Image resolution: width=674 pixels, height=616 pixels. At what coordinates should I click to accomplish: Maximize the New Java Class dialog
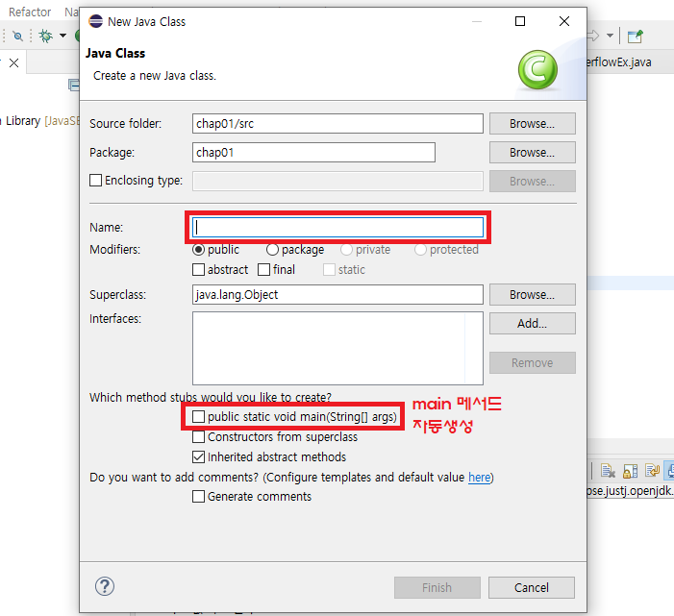coord(520,21)
